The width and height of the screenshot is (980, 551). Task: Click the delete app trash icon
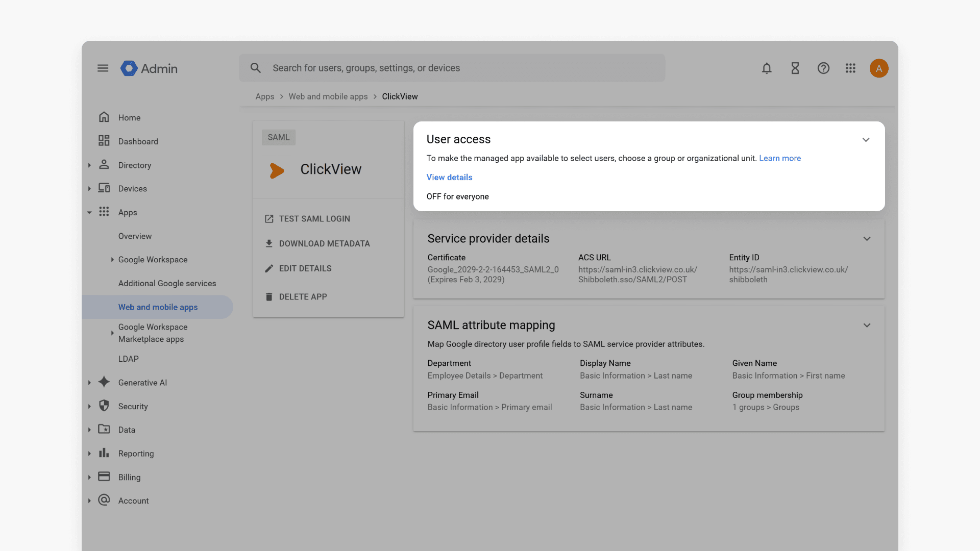[269, 297]
